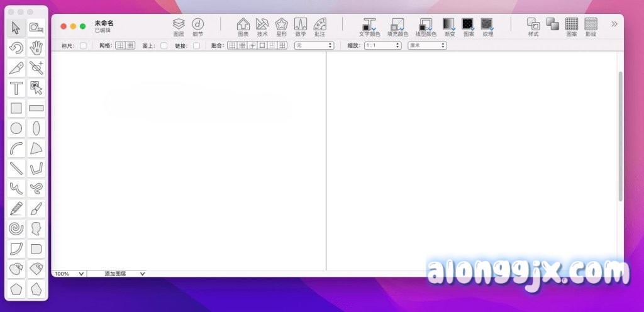
Task: Open the 厘米 units dropdown
Action: [x=427, y=45]
